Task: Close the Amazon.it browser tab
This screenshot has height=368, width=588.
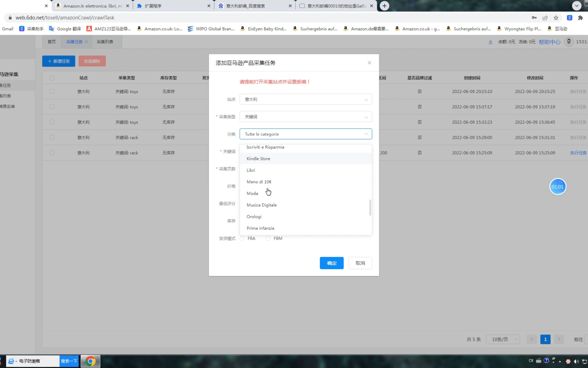Action: (128, 6)
